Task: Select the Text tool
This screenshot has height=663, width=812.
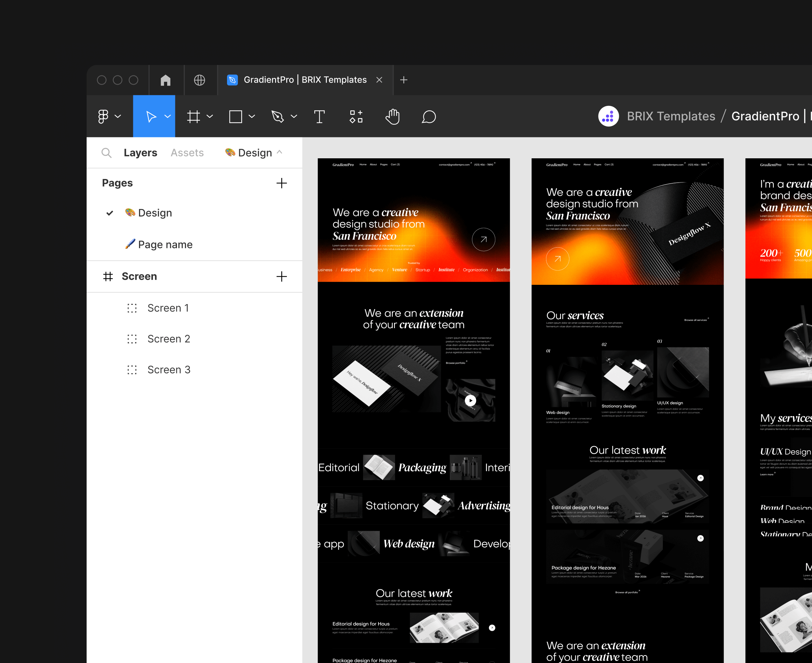Action: click(319, 116)
